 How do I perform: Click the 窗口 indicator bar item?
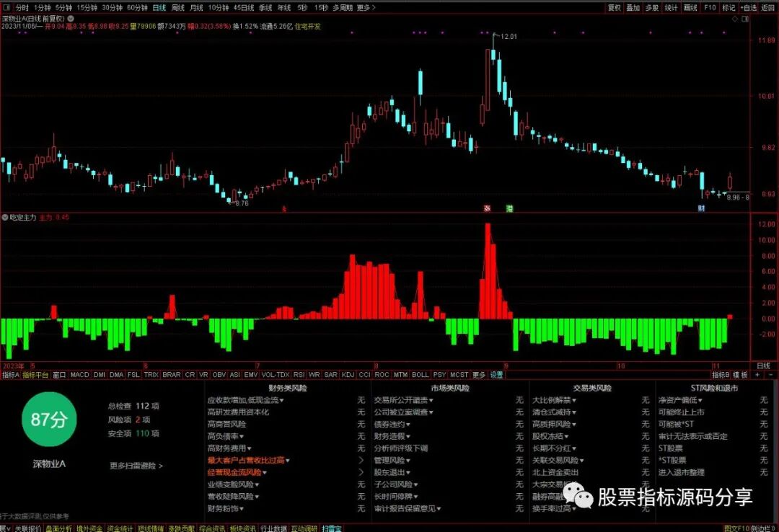[59, 375]
